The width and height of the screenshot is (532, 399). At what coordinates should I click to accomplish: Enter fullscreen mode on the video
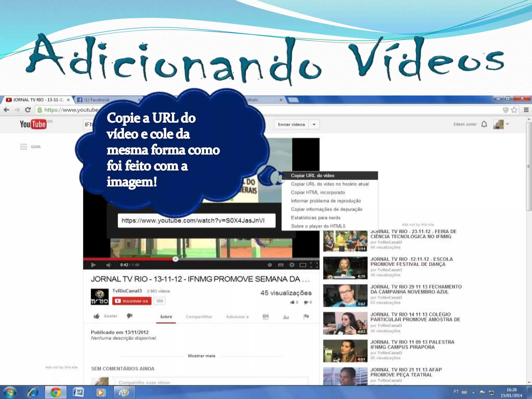pos(314,265)
